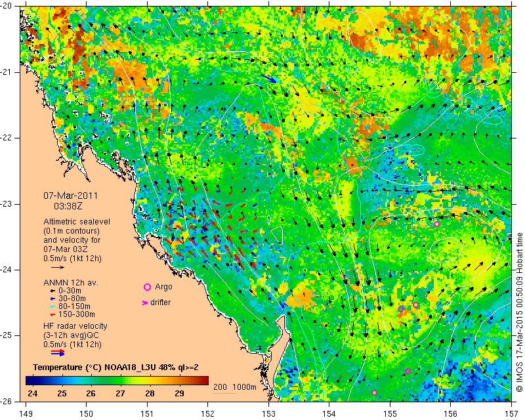Click colorbar tick label '25'
The height and width of the screenshot is (420, 525).
tap(62, 393)
